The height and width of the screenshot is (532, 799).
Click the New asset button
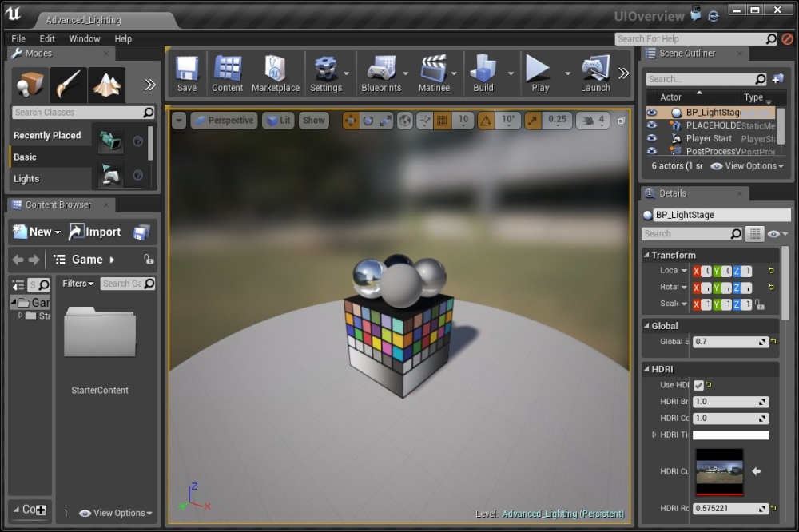point(36,232)
